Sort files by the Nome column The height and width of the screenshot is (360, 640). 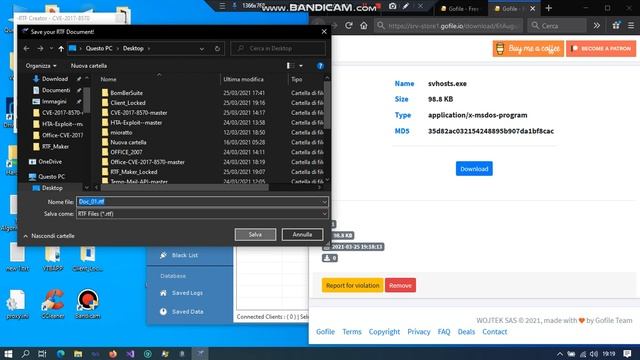[x=109, y=79]
